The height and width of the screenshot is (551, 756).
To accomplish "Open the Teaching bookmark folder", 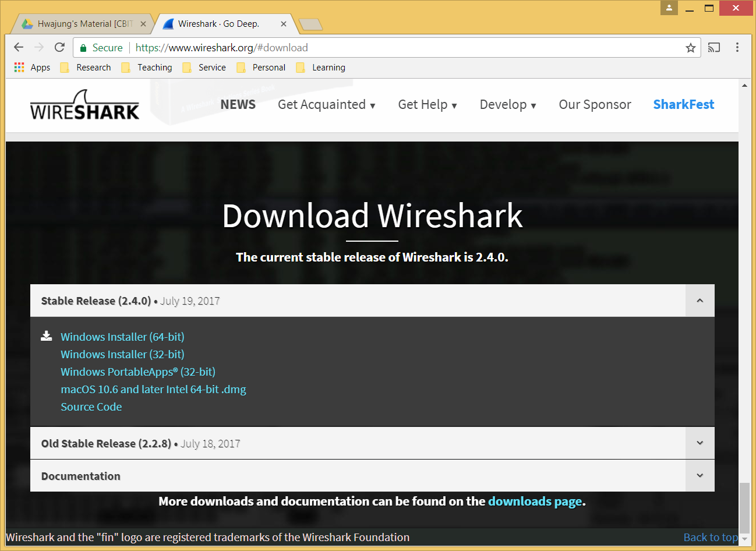I will coord(147,68).
